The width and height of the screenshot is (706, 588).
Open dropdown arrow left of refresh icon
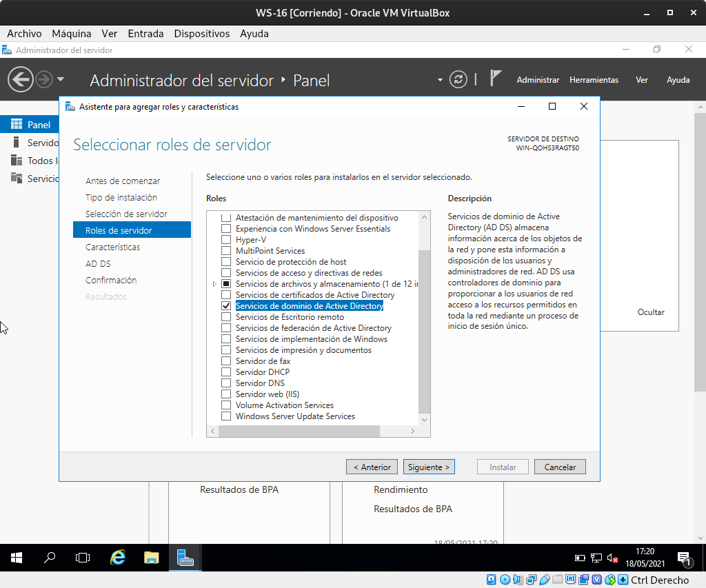coord(440,80)
